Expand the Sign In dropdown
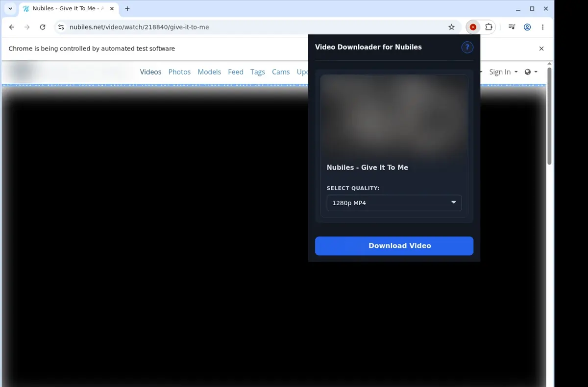 503,72
